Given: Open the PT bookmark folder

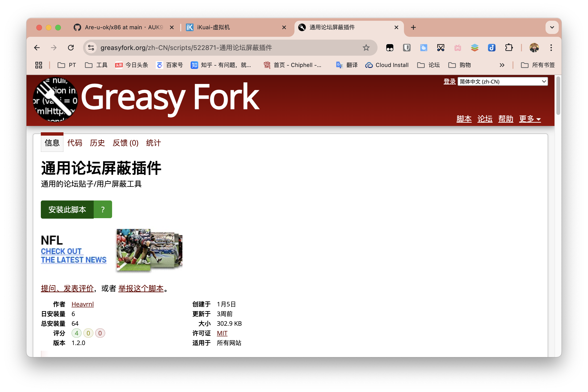Looking at the screenshot, I should pos(67,65).
